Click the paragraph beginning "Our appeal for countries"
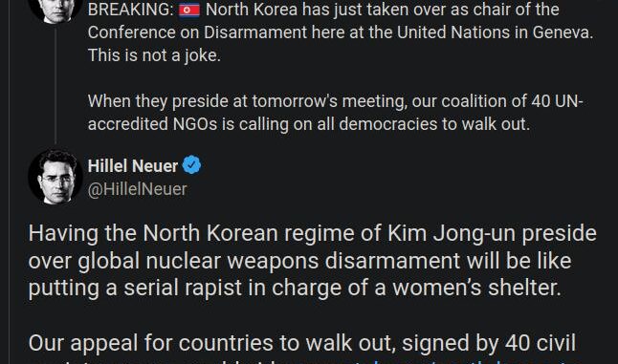618x364 pixels. pos(302,349)
